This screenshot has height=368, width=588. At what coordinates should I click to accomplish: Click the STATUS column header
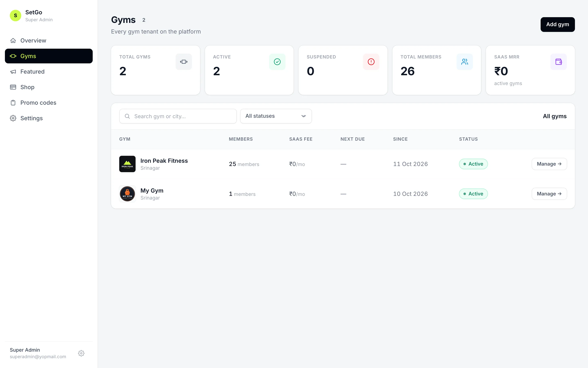point(468,139)
